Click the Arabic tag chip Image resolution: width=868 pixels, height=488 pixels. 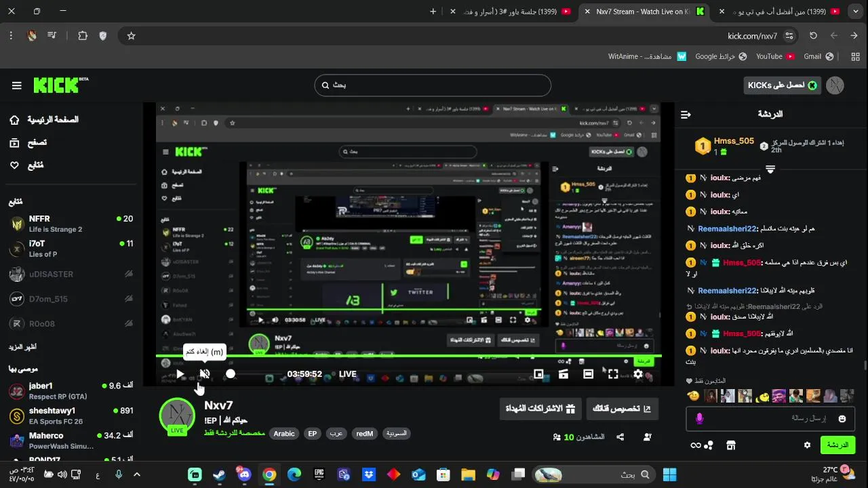(284, 434)
